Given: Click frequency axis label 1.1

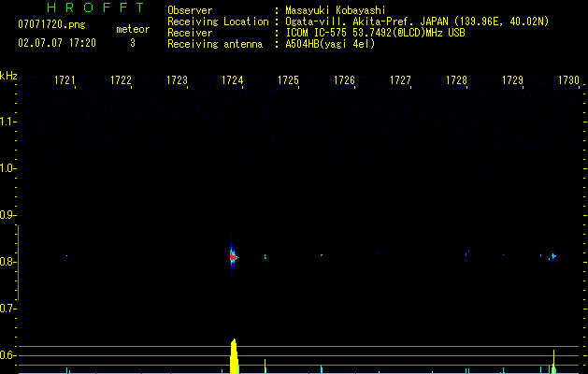Looking at the screenshot, I should click(x=7, y=122).
